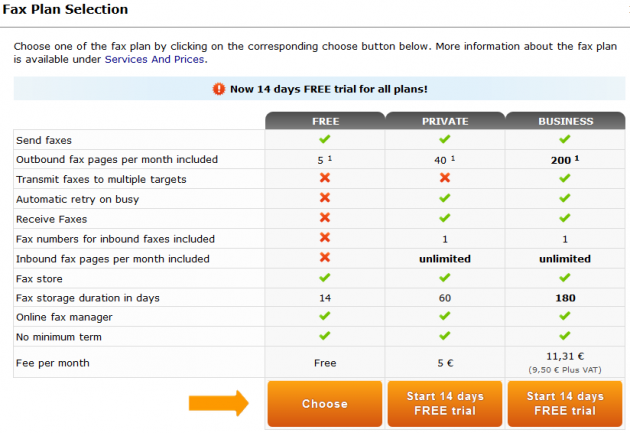Select the FREE plan column header
This screenshot has height=433, width=630.
pyautogui.click(x=325, y=121)
